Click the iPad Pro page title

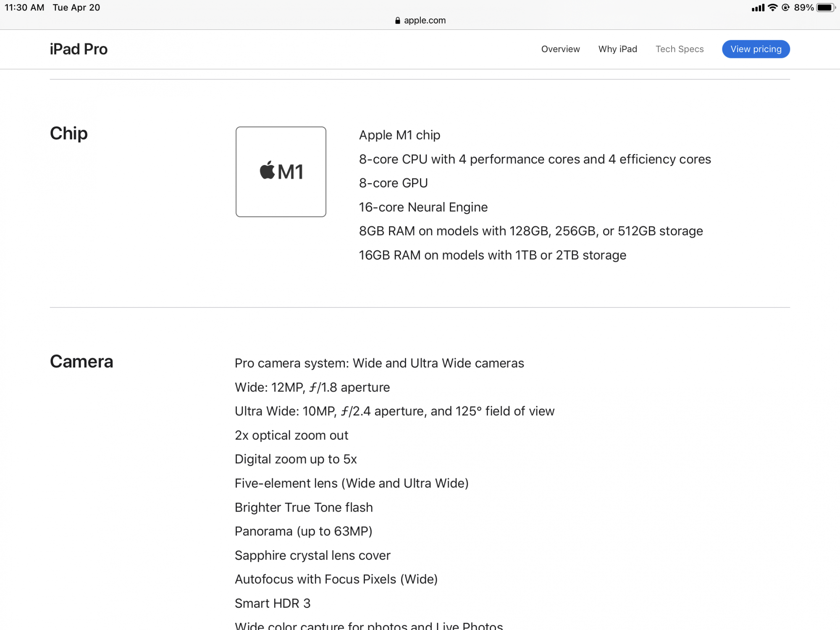tap(79, 49)
